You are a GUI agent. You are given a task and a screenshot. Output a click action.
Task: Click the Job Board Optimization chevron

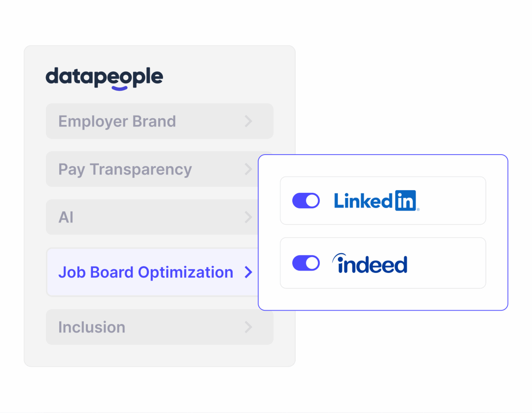pyautogui.click(x=248, y=272)
